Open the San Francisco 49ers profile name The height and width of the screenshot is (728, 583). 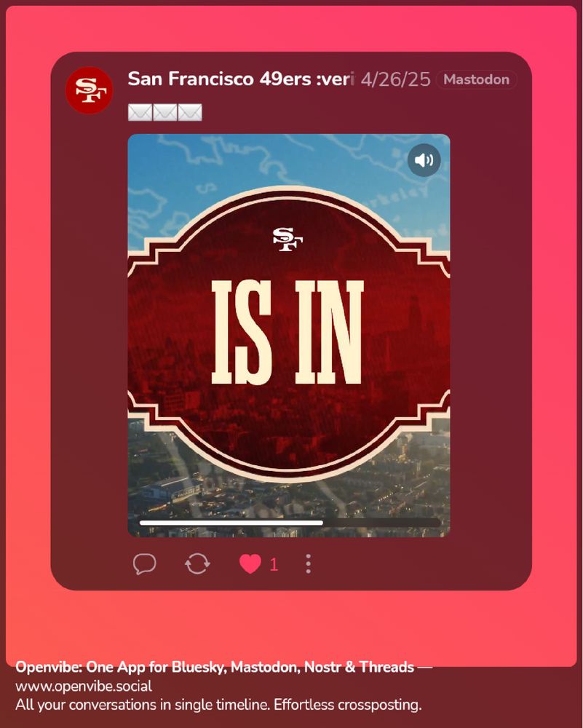click(241, 79)
